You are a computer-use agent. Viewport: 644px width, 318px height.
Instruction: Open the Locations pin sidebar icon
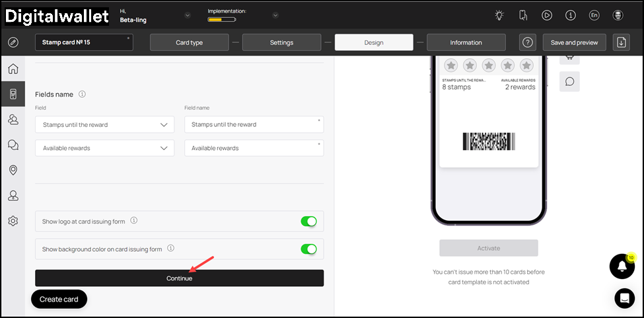13,170
